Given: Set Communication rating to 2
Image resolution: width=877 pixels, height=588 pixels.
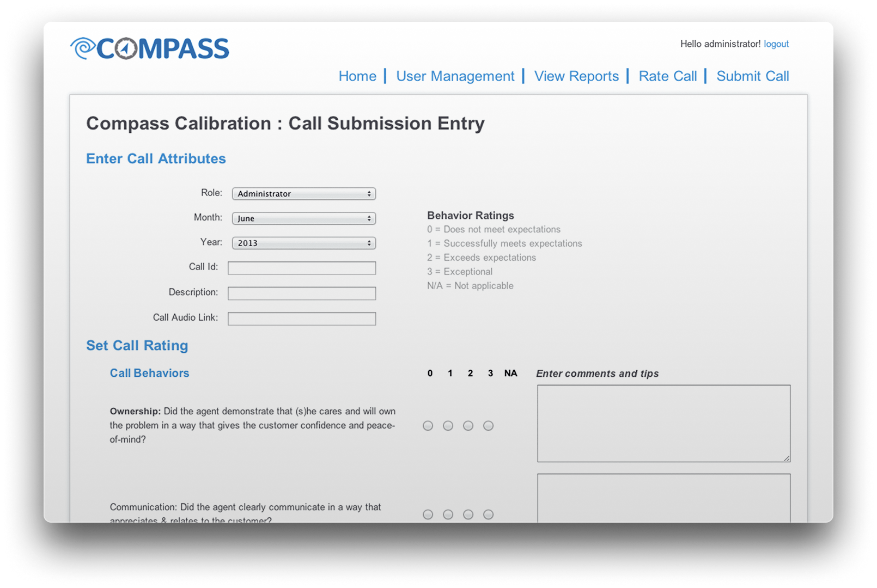Looking at the screenshot, I should coord(468,514).
